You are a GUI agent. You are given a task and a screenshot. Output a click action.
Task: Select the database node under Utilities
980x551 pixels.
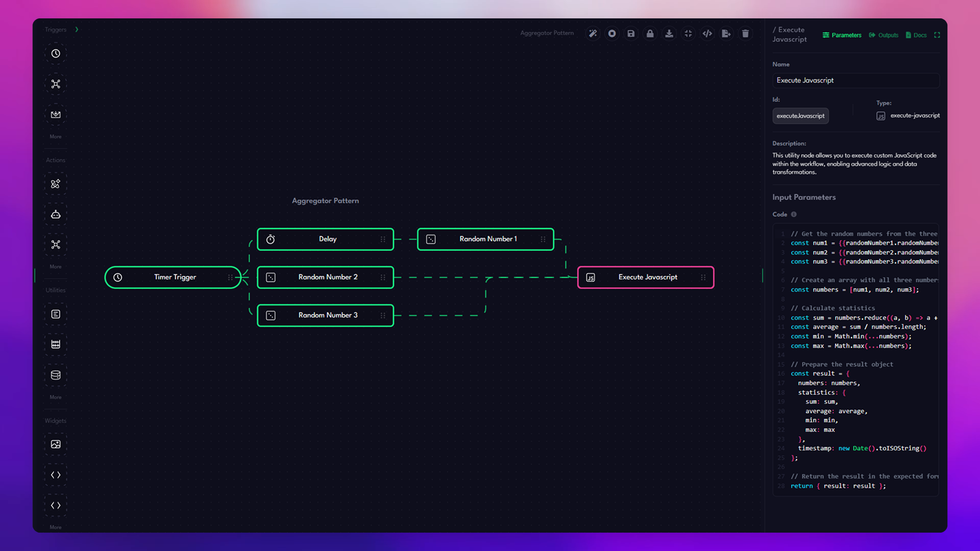55,374
